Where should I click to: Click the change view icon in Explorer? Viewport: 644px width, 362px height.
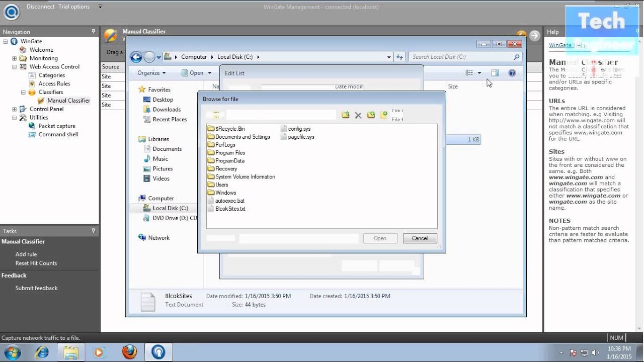(469, 73)
